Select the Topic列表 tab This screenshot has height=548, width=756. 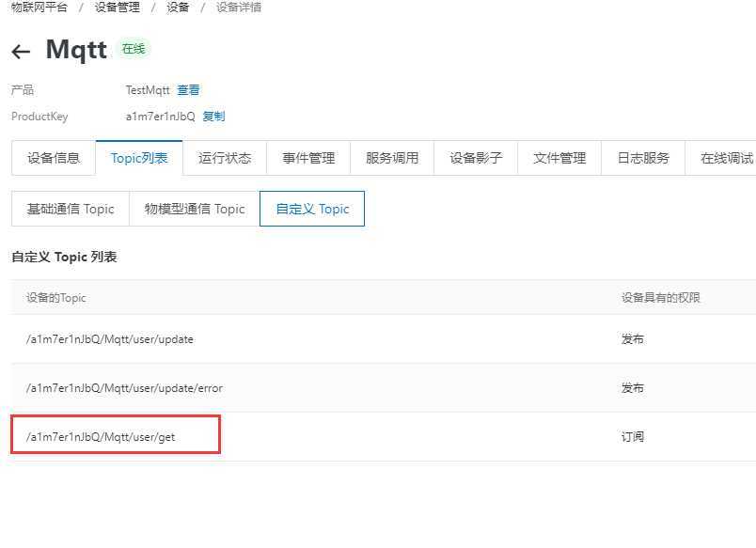click(139, 158)
